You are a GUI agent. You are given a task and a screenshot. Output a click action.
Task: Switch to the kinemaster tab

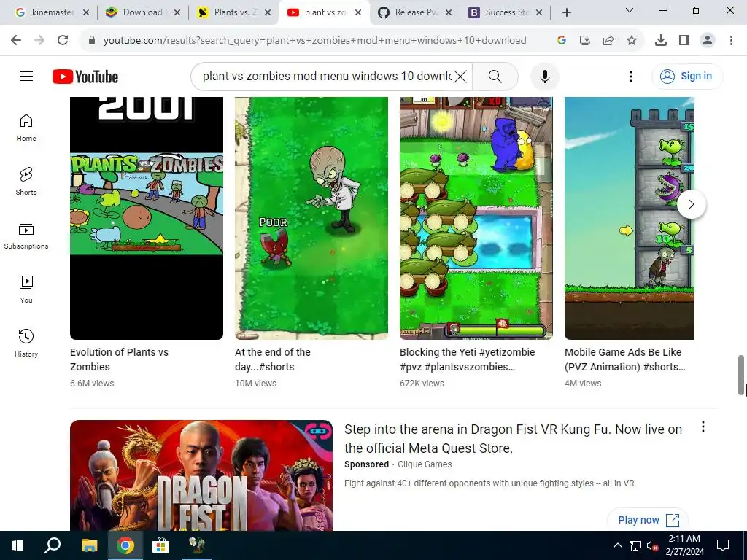52,12
